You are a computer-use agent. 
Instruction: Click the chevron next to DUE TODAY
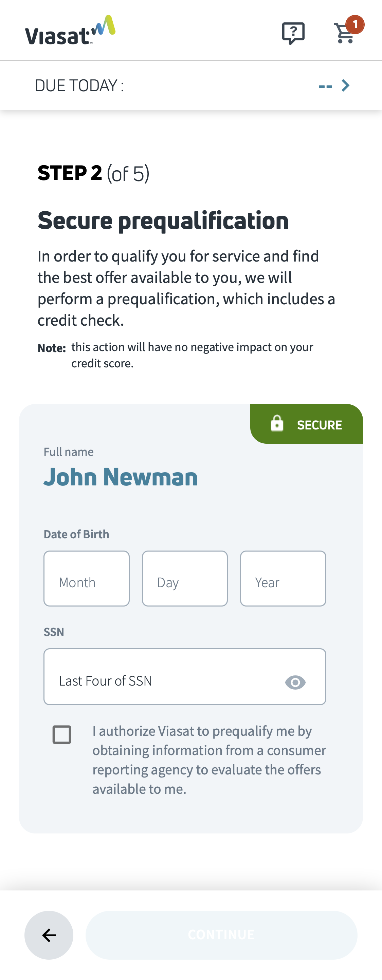click(x=345, y=85)
